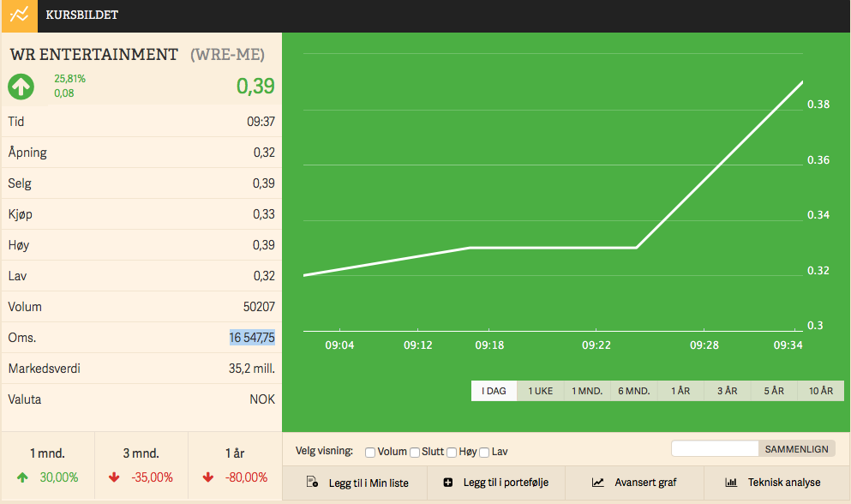Viewport: 851px width, 504px height.
Task: Select the I DAG period tab
Action: point(494,391)
